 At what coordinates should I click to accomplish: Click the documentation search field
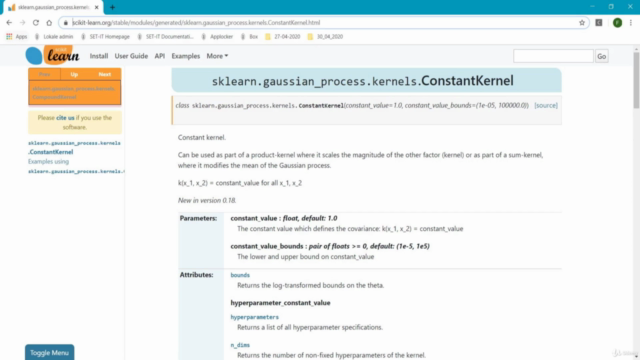pyautogui.click(x=553, y=56)
